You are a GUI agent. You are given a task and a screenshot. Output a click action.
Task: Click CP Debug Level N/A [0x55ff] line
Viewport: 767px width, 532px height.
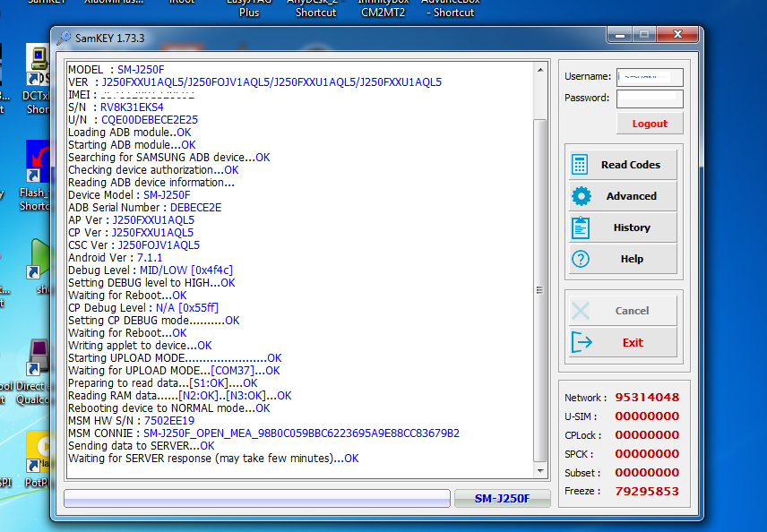pos(143,308)
